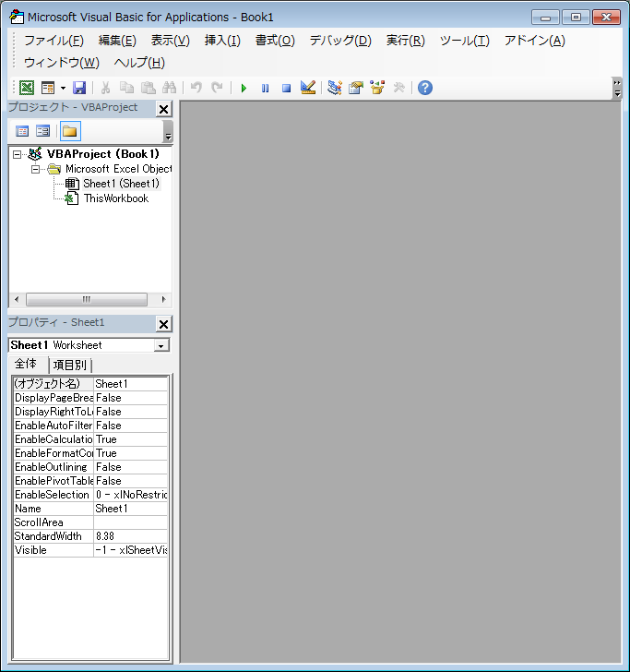This screenshot has height=672, width=630.
Task: Click EnableOutlining property value False
Action: tap(131, 467)
